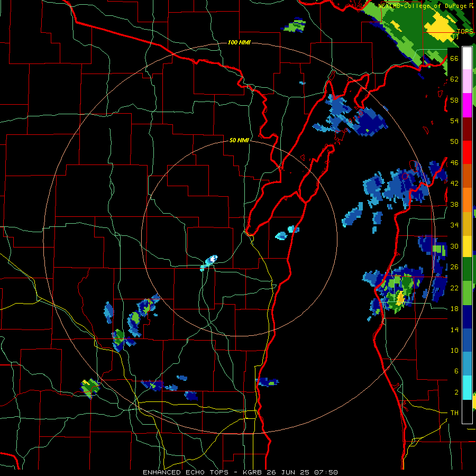Image resolution: width=476 pixels, height=476 pixels.
Task: Click the '26' value on the scale
Action: 454,267
